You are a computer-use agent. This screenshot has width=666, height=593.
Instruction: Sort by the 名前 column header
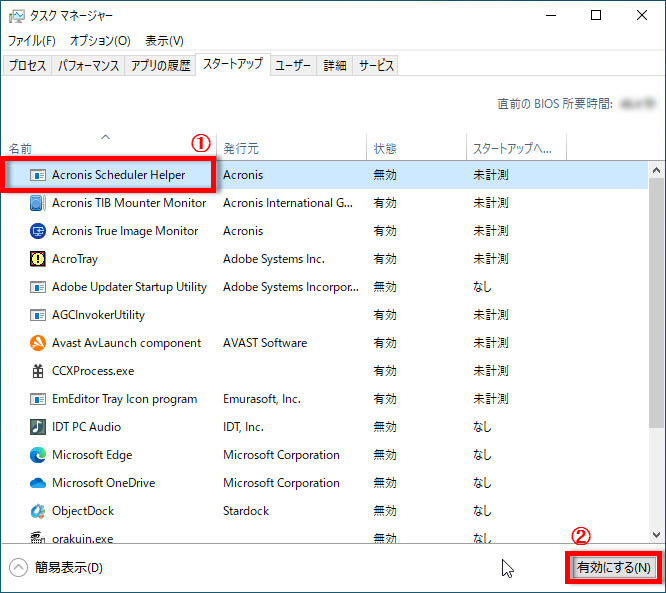[21, 148]
